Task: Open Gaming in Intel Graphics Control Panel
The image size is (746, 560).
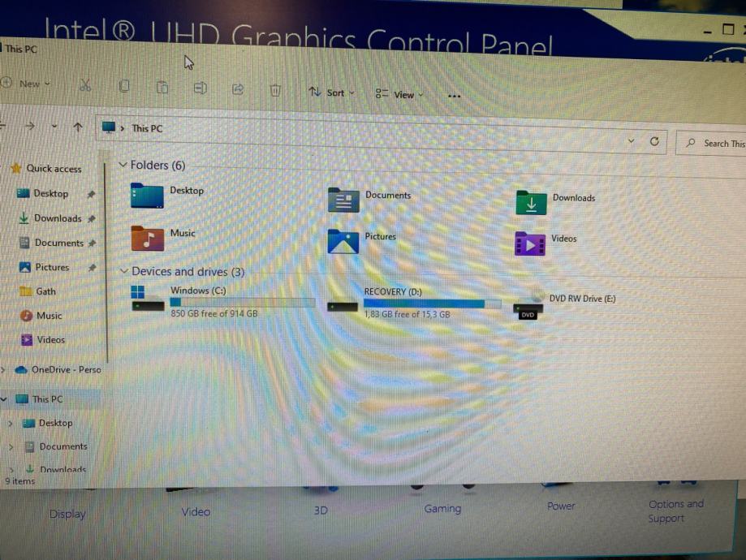Action: [x=442, y=509]
